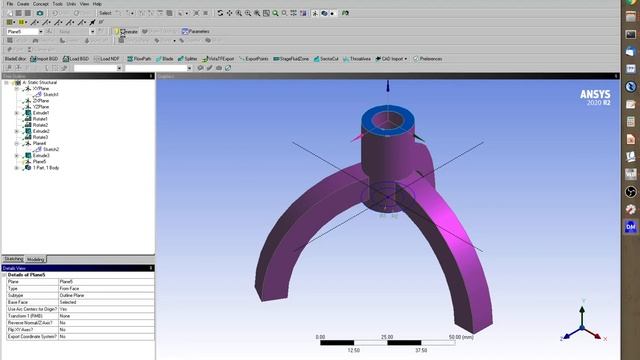Click the 'Export Coordinate System?' No value
Screen dimensions: 640x360
(x=107, y=337)
